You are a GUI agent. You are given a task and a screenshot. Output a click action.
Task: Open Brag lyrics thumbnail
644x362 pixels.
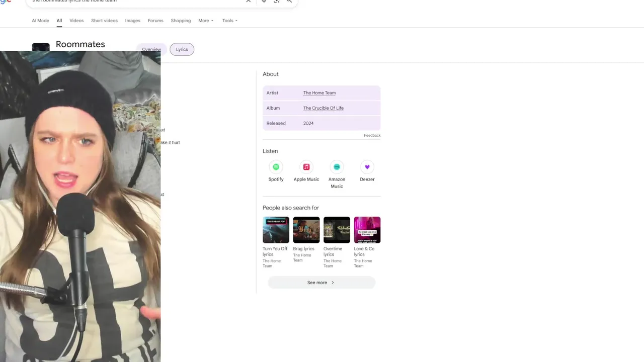click(306, 230)
